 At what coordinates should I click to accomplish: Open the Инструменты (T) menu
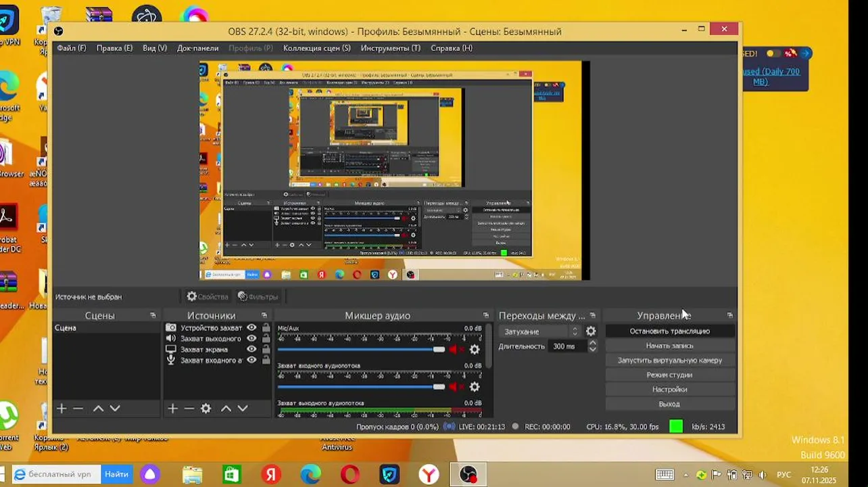coord(390,48)
